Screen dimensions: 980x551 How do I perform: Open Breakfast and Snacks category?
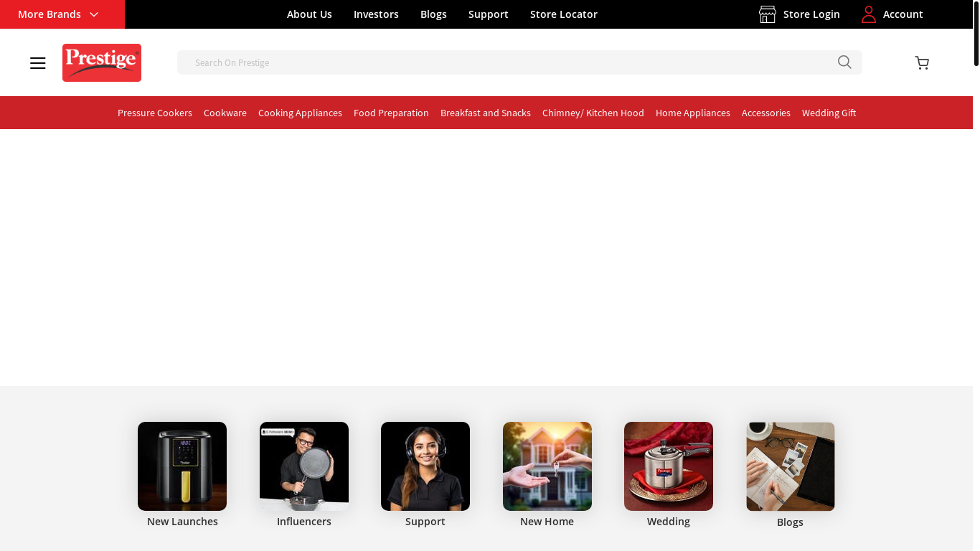tap(486, 113)
